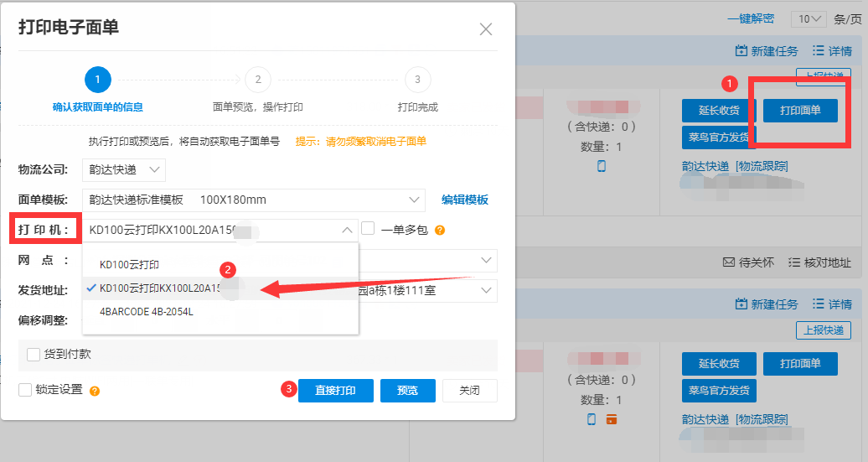Select checked KD100云打印KX100L20A15 option
The height and width of the screenshot is (462, 868).
point(220,288)
